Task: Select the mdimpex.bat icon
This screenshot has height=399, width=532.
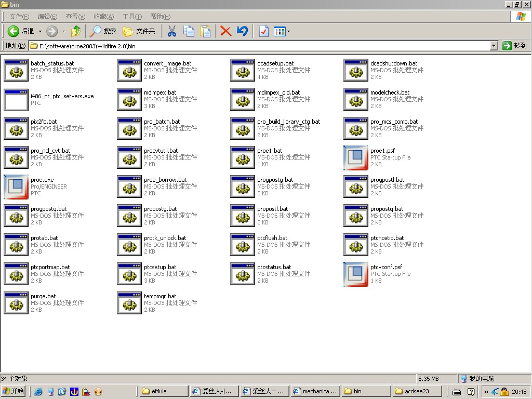Action: pos(129,99)
